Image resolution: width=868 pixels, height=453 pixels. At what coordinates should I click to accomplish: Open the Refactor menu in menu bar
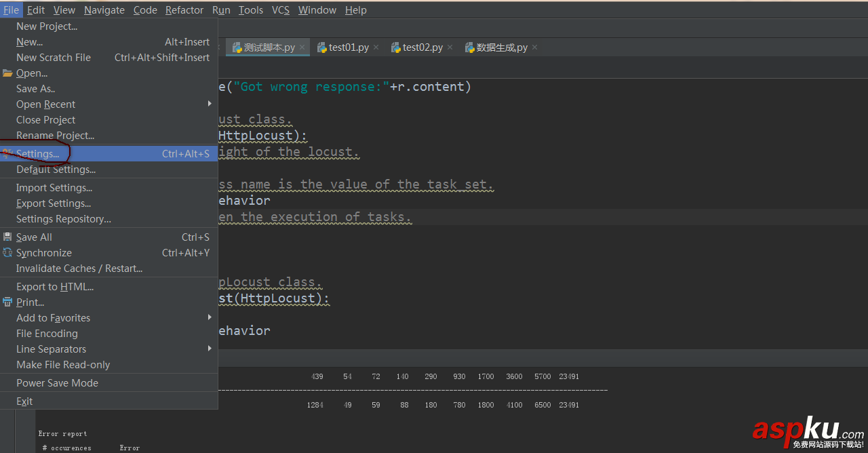pos(184,10)
